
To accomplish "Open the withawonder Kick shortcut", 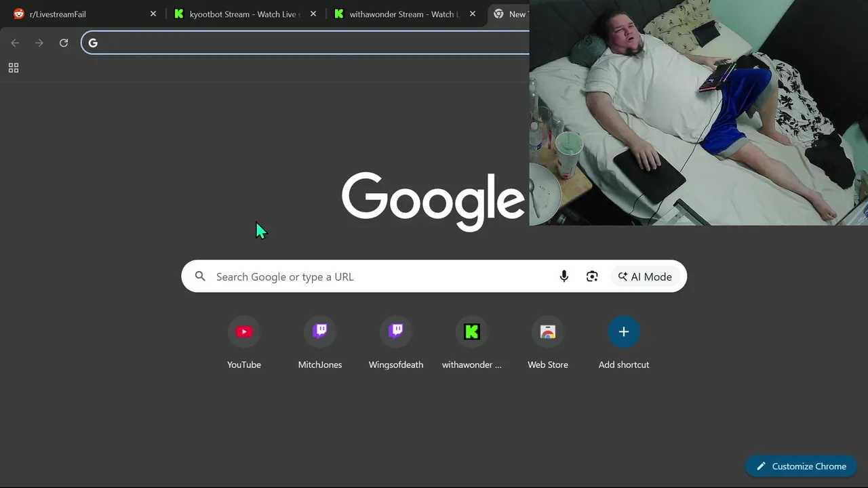I will [x=472, y=343].
